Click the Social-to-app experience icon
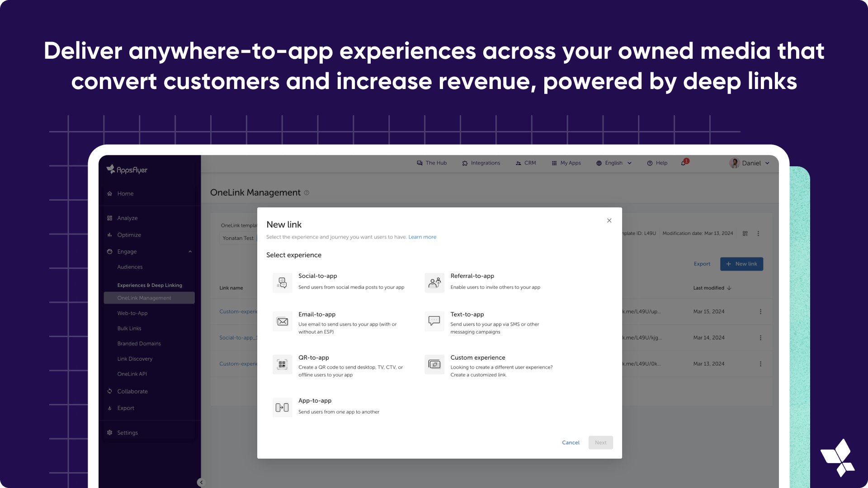Viewport: 868px width, 488px height. coord(281,282)
